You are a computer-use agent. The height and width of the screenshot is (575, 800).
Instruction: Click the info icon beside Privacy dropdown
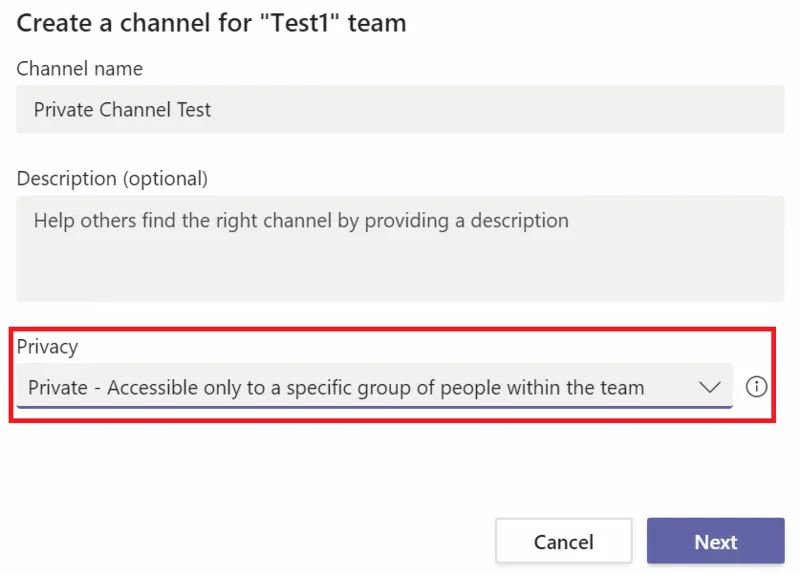click(756, 387)
